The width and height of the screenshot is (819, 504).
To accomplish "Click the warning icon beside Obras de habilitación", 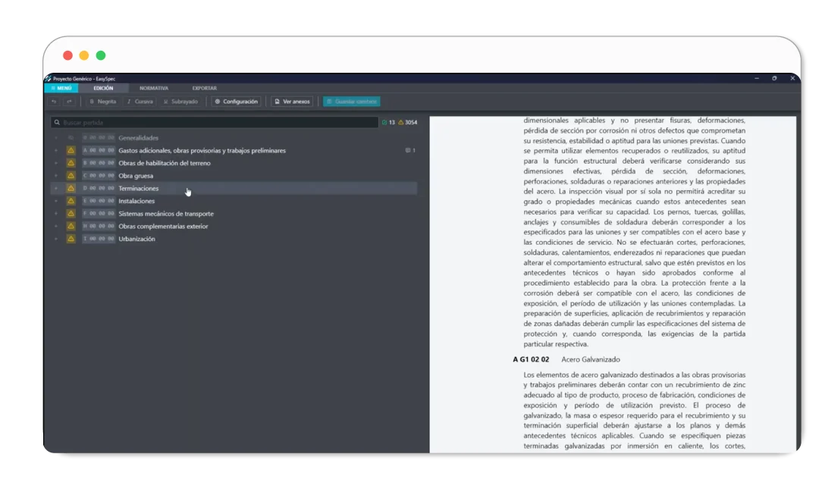I will click(71, 163).
